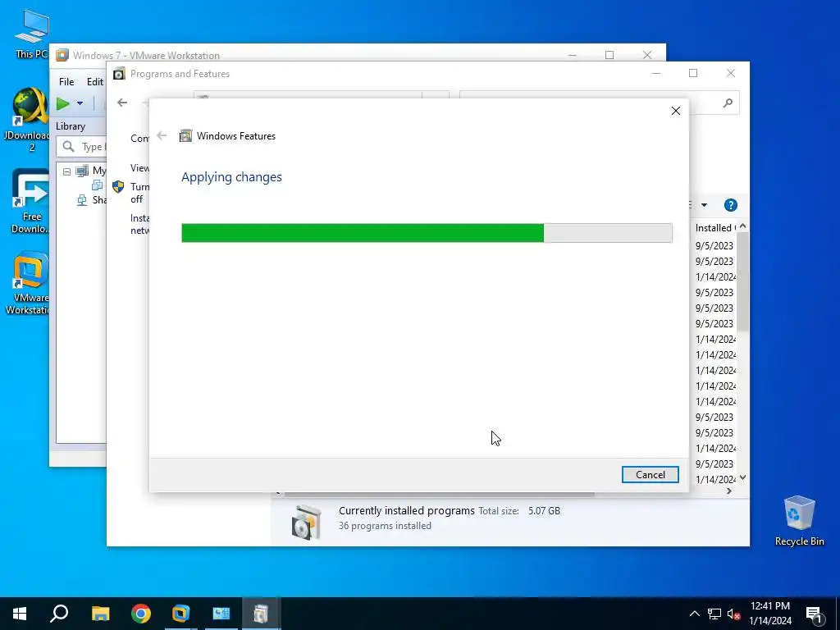Click network icon in system tray

[x=714, y=614]
